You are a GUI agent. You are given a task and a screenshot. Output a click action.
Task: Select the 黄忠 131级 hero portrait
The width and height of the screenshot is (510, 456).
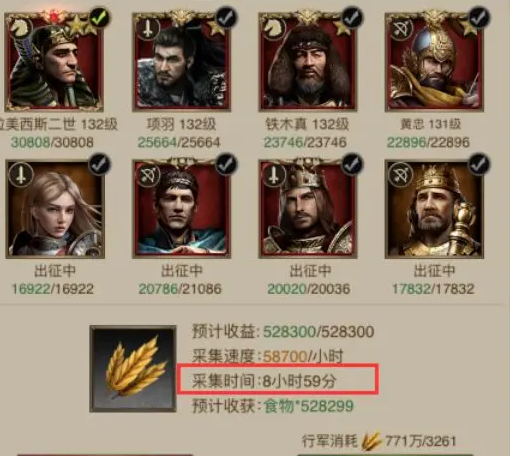[x=434, y=61]
